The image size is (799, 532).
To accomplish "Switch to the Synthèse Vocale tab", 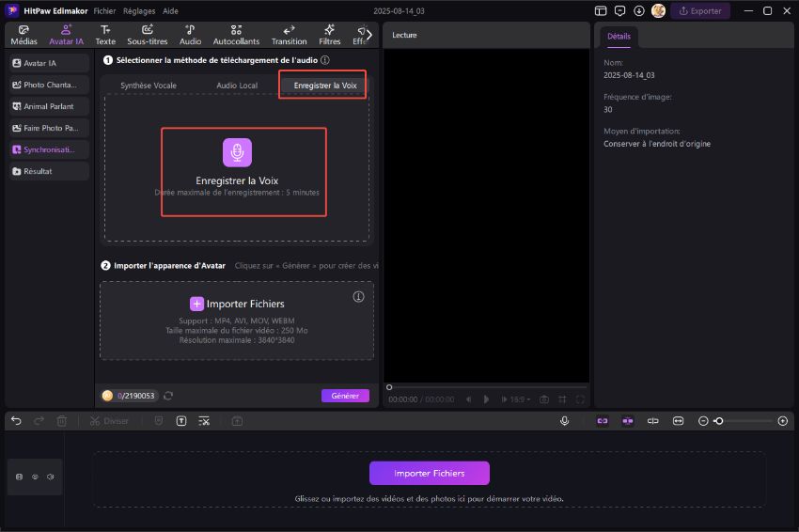I will pyautogui.click(x=149, y=86).
